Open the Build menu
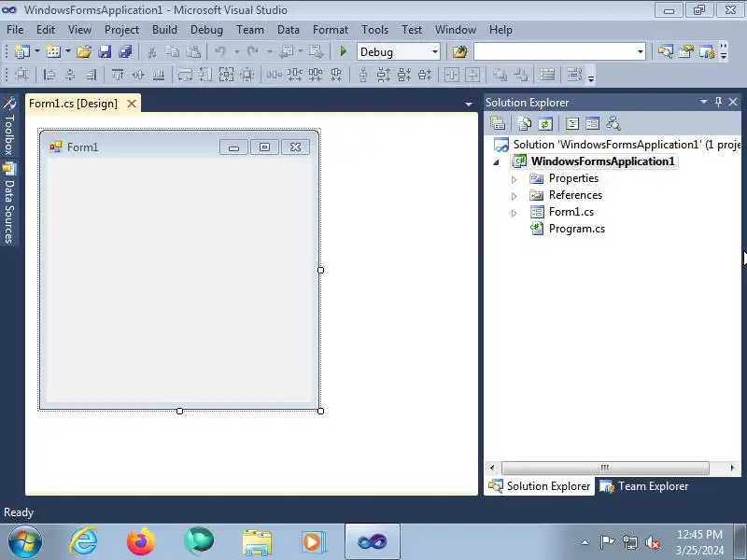 (x=164, y=30)
